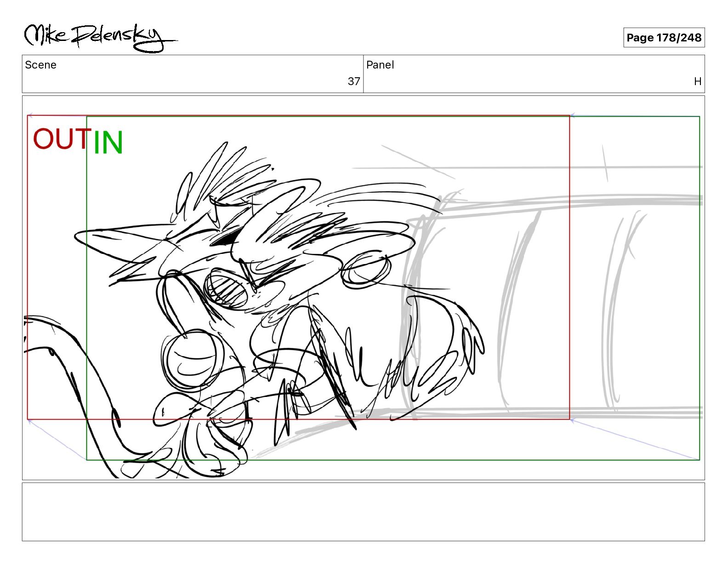Click the empty notes box below the drawing
The width and height of the screenshot is (728, 563).
point(363,512)
